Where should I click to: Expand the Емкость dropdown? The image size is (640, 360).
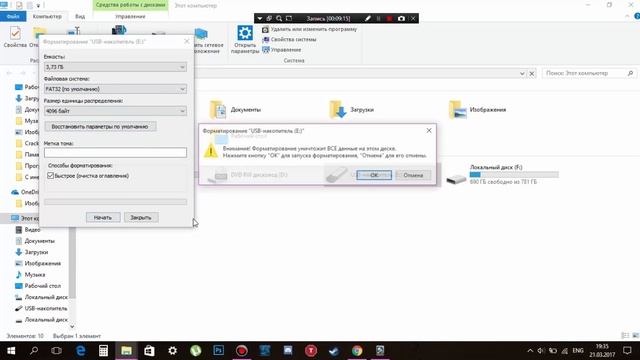tap(182, 67)
